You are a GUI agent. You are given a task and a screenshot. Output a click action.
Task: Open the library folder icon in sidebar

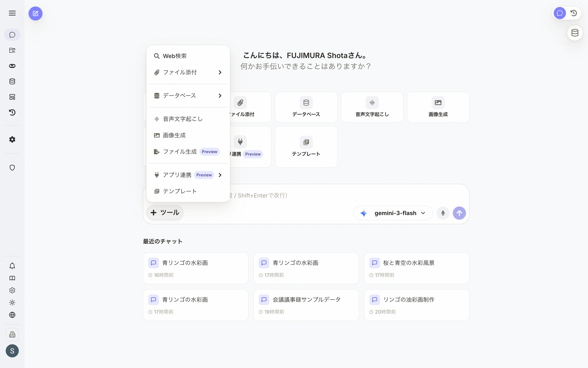(12, 50)
